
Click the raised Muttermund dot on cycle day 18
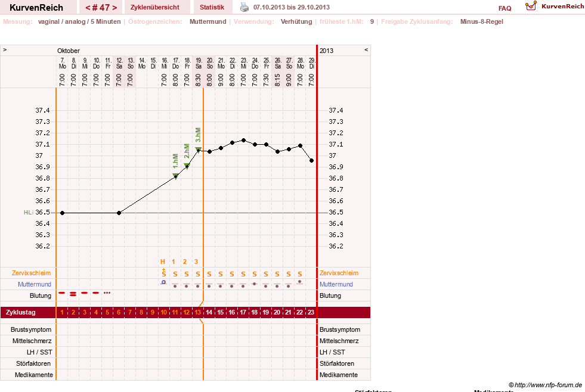(255, 284)
